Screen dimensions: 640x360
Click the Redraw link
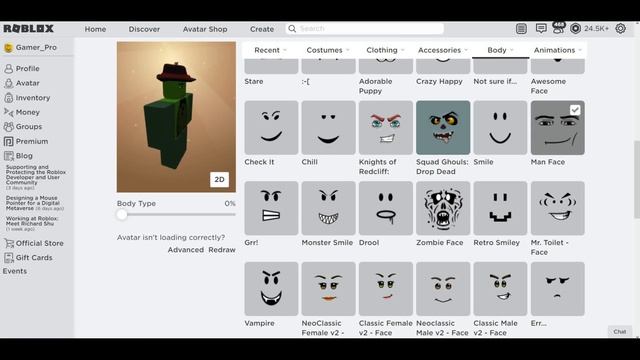coord(222,250)
